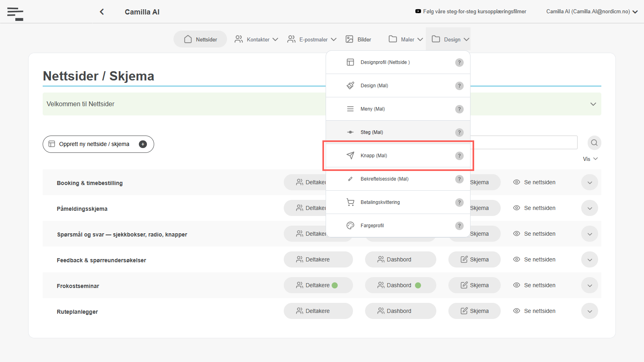
Task: Select Designprofil (Nettside) from Design menu
Action: [x=398, y=62]
